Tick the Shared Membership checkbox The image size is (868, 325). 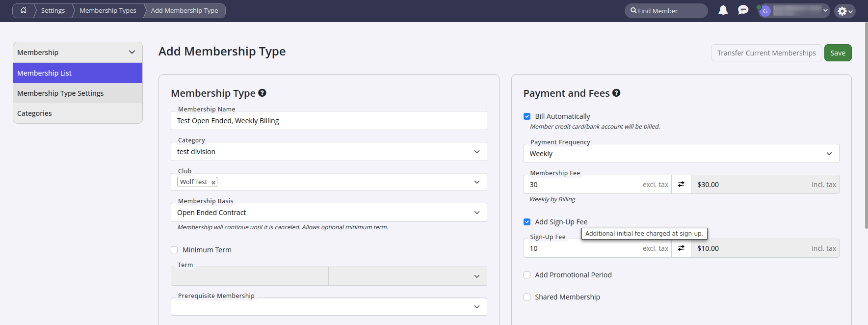(527, 297)
